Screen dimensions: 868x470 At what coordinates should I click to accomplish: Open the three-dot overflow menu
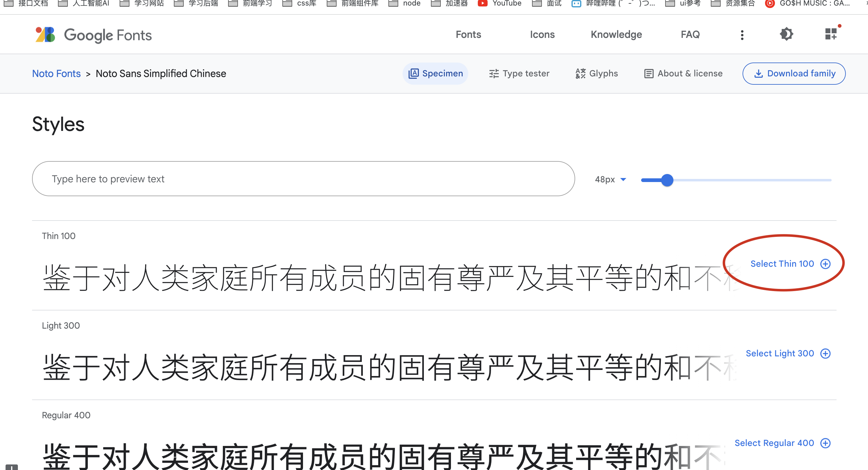click(x=742, y=34)
